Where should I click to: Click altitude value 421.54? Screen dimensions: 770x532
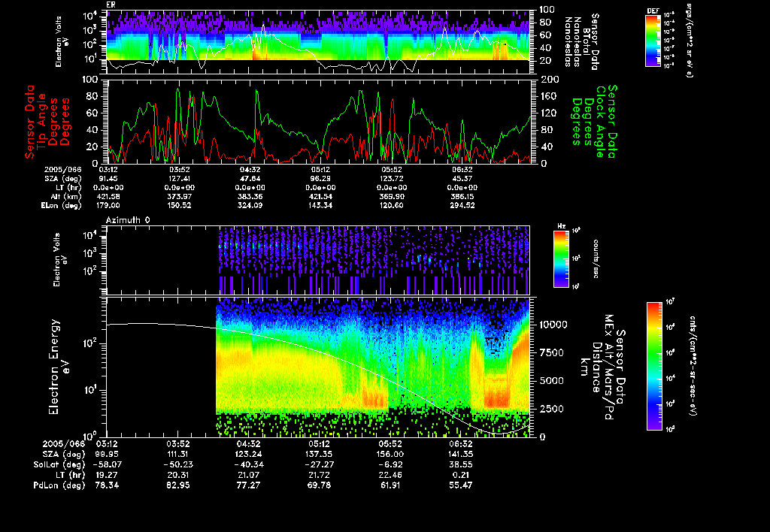[x=320, y=197]
